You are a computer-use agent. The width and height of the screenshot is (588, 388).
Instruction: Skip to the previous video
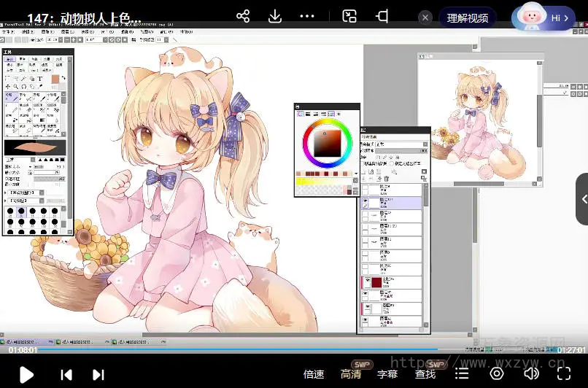(x=66, y=374)
